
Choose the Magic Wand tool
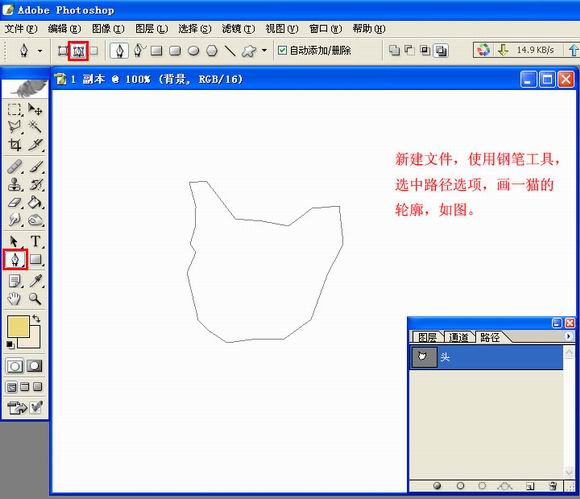(36, 127)
